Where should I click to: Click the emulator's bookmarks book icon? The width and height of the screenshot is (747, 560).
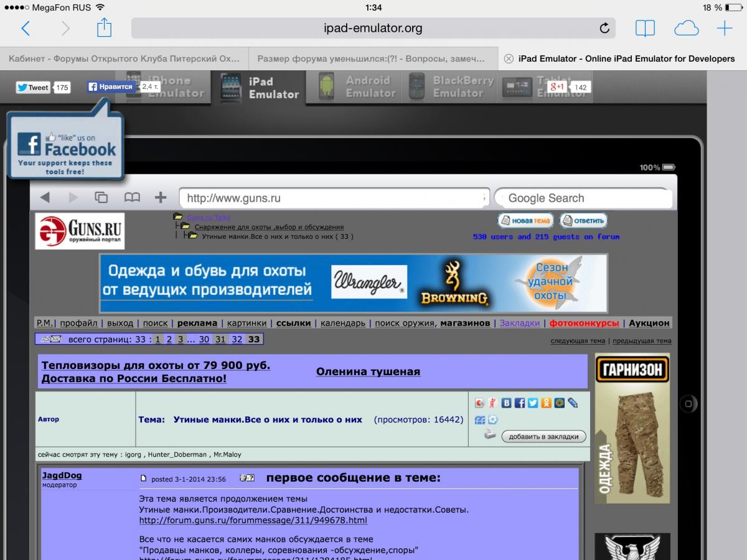[132, 197]
